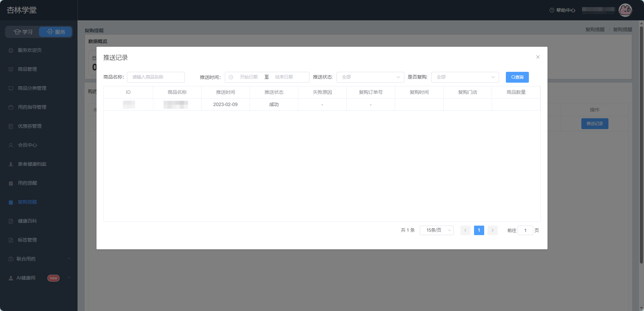Click the 帮助中心 question mark icon
644x311 pixels.
click(x=552, y=10)
